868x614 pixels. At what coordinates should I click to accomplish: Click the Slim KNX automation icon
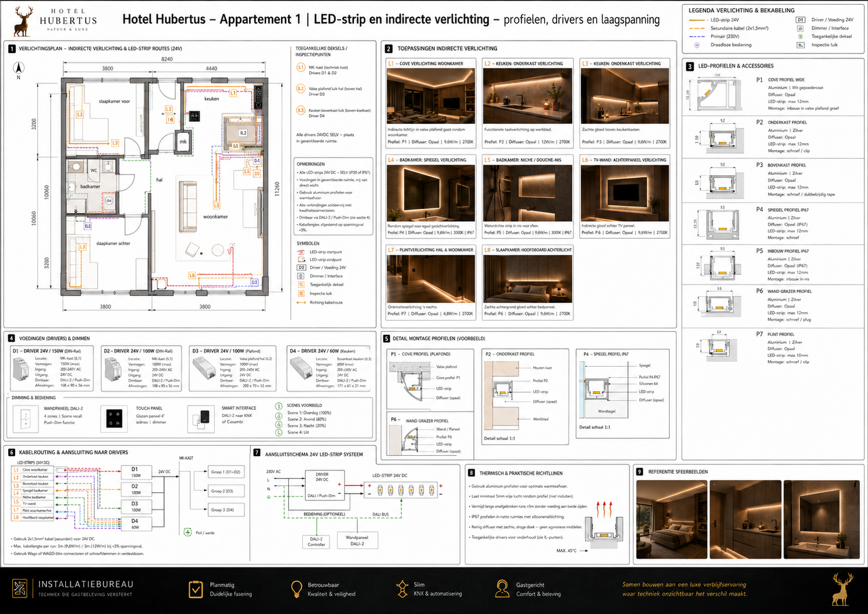(402, 589)
